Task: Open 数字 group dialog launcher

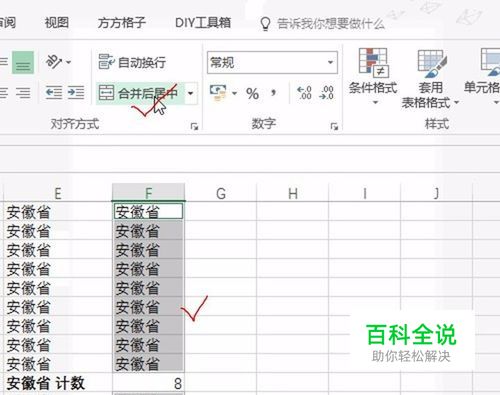Action: [x=334, y=126]
